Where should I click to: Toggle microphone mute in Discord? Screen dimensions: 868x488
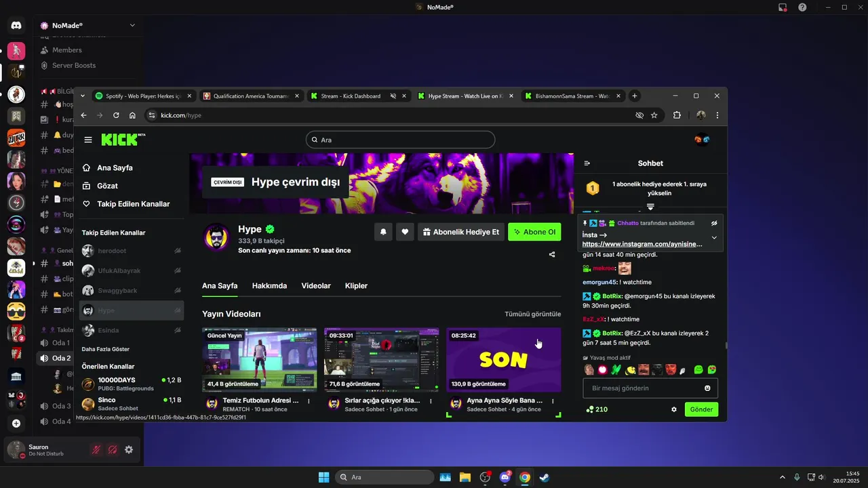click(x=96, y=449)
